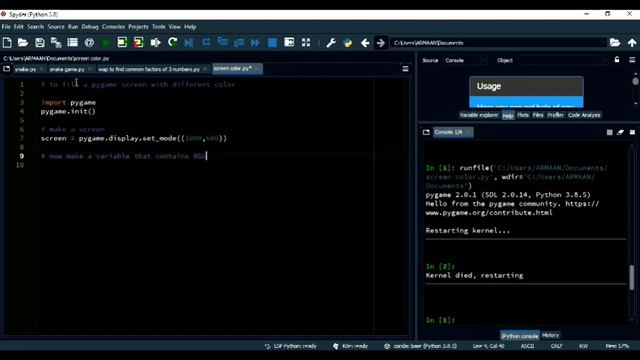
Task: Select the Console 1/A tab
Action: coord(453,132)
